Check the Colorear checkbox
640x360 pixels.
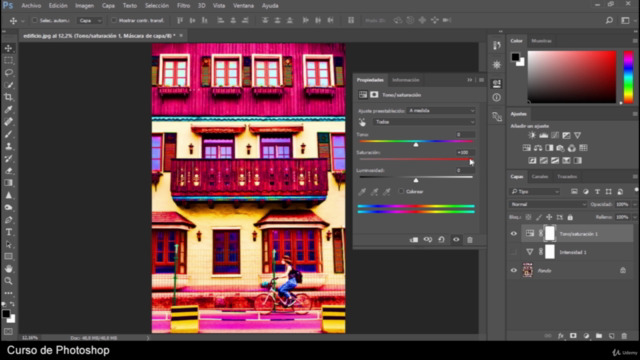click(x=401, y=191)
